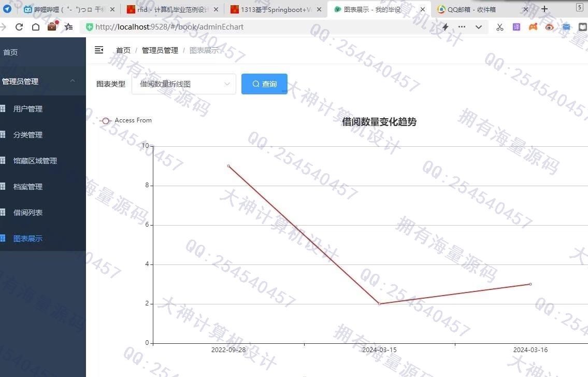The height and width of the screenshot is (377, 588).
Task: Open a new browser tab with plus
Action: pyautogui.click(x=544, y=9)
